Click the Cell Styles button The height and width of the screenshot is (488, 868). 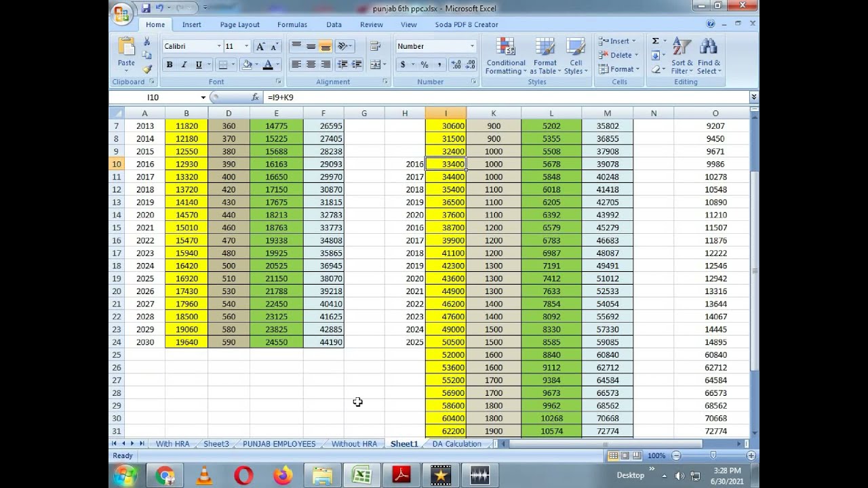pyautogui.click(x=576, y=56)
